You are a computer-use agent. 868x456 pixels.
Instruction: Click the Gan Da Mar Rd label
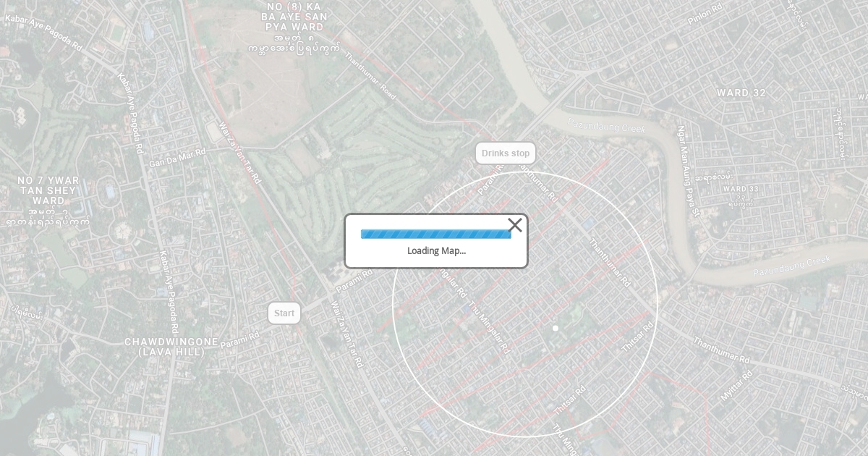pyautogui.click(x=178, y=158)
